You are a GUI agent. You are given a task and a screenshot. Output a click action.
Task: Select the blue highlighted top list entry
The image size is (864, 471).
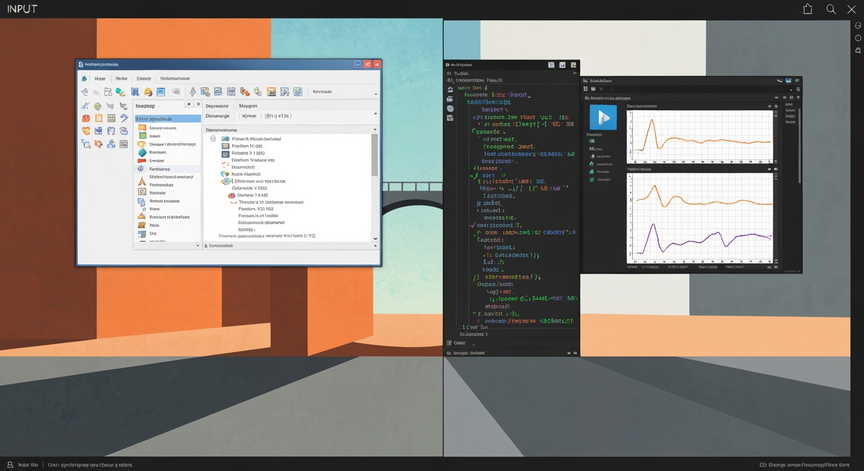point(168,118)
